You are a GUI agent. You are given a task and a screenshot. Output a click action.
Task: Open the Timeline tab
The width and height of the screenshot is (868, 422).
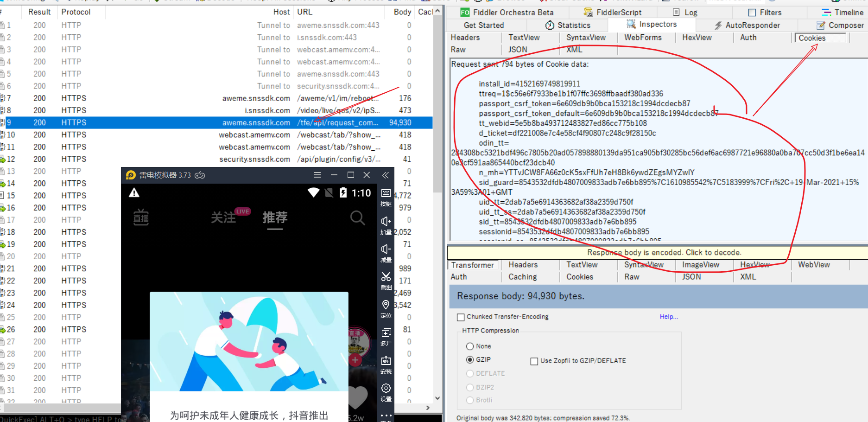coord(843,12)
